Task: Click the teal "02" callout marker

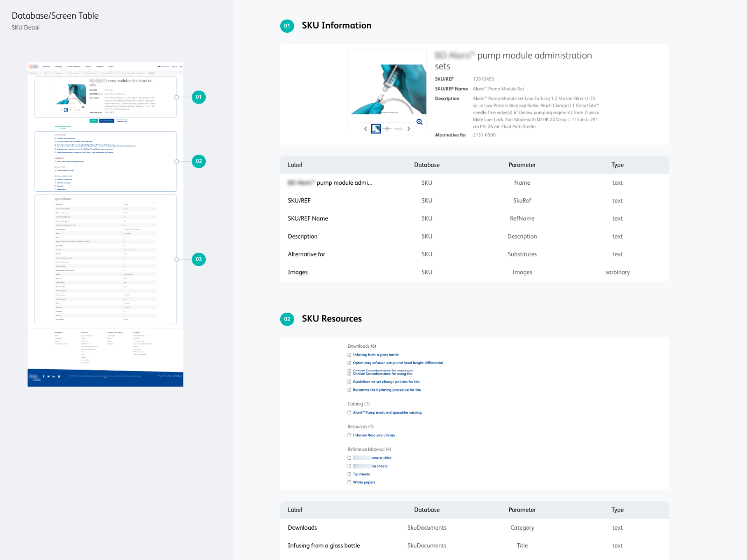Action: pos(199,161)
